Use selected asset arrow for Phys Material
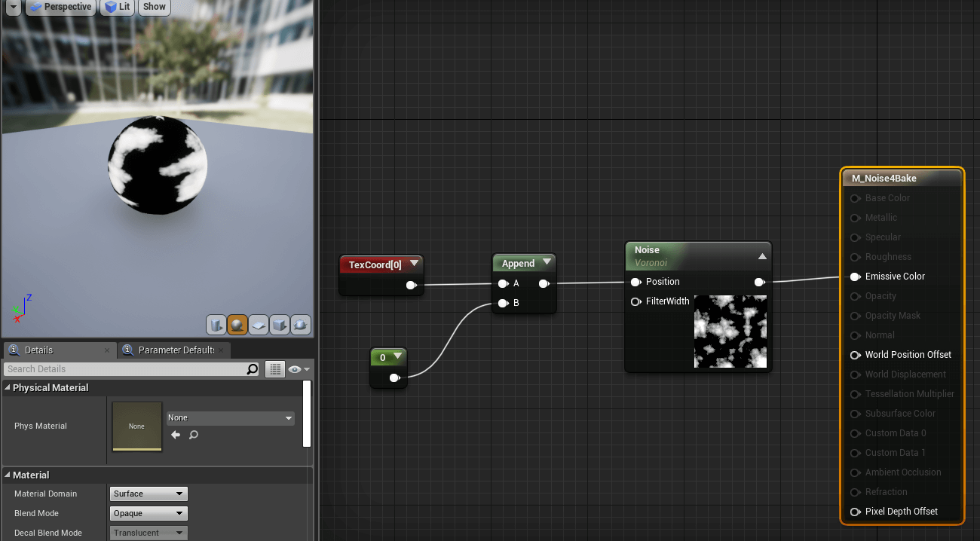Viewport: 980px width, 541px height. pos(176,435)
